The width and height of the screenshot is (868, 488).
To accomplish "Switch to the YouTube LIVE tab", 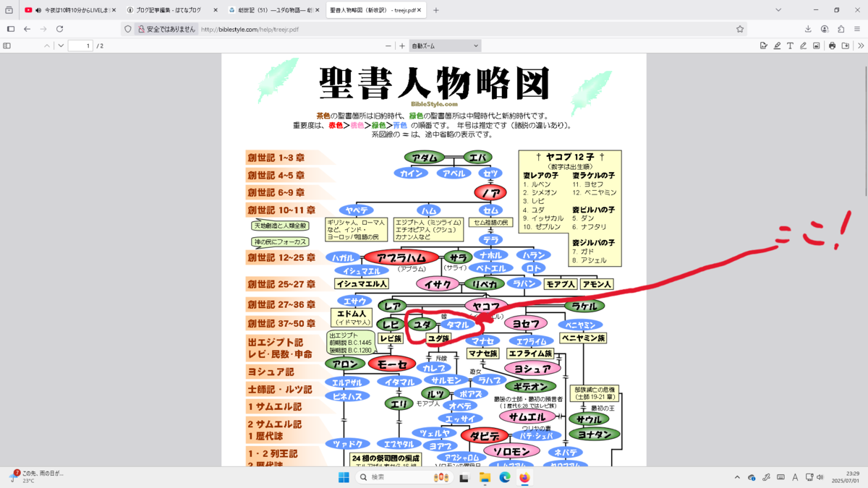I will tap(69, 10).
